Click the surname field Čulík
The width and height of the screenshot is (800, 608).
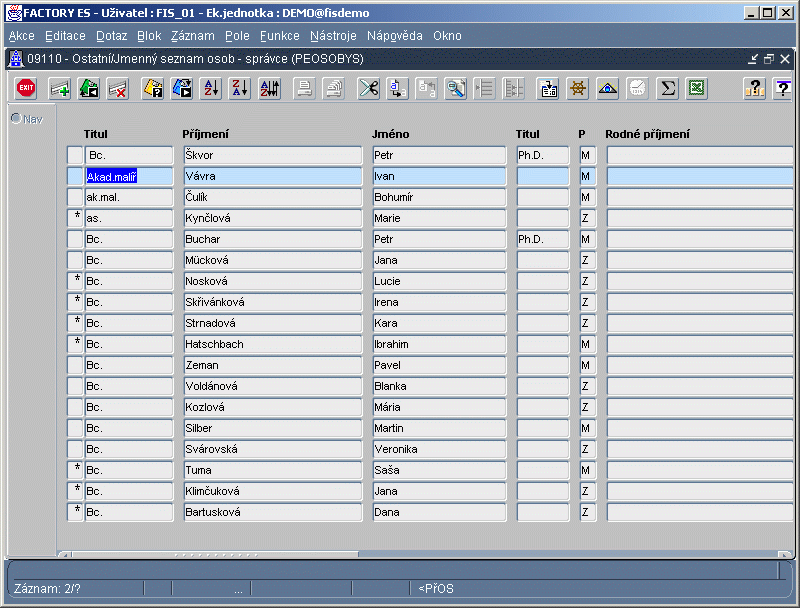tap(273, 197)
